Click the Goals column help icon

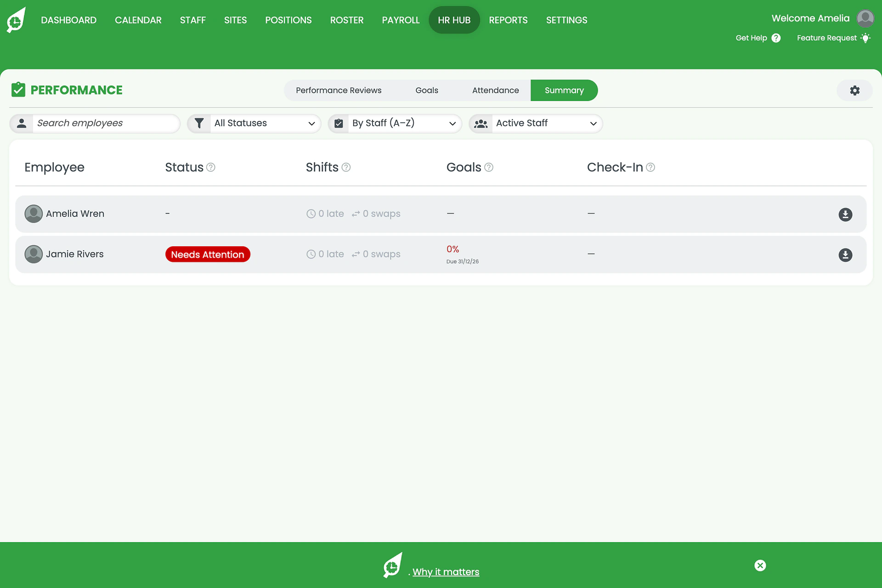pos(489,167)
